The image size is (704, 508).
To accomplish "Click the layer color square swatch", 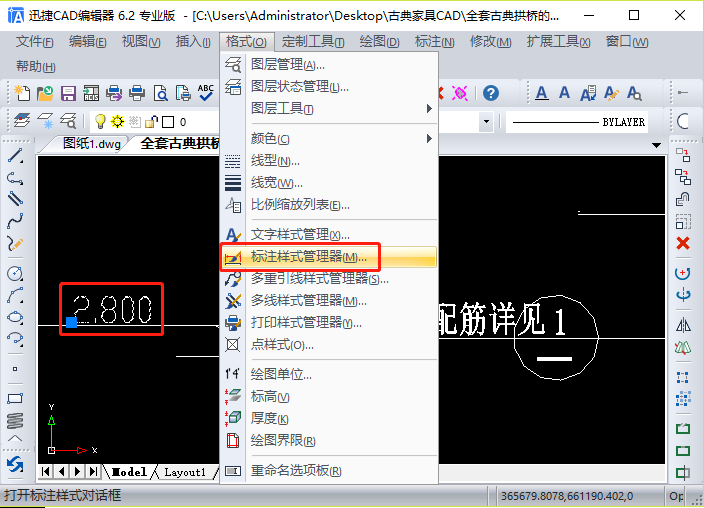I will click(x=168, y=122).
